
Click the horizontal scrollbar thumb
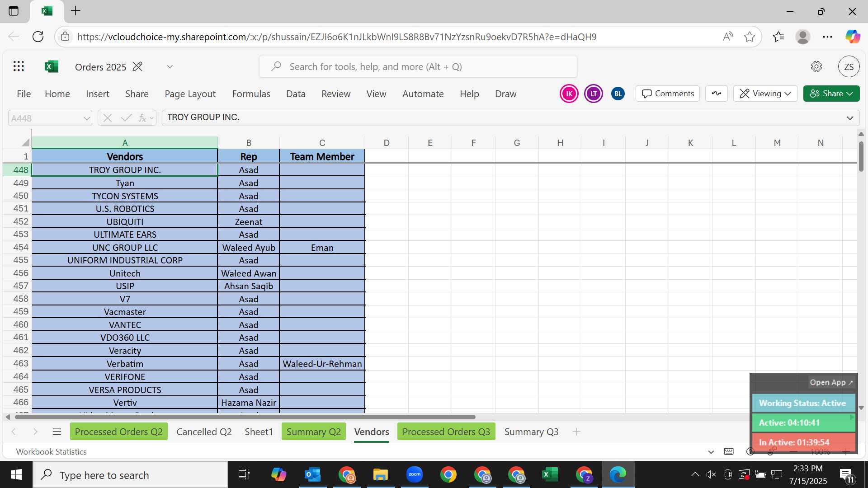(x=245, y=417)
